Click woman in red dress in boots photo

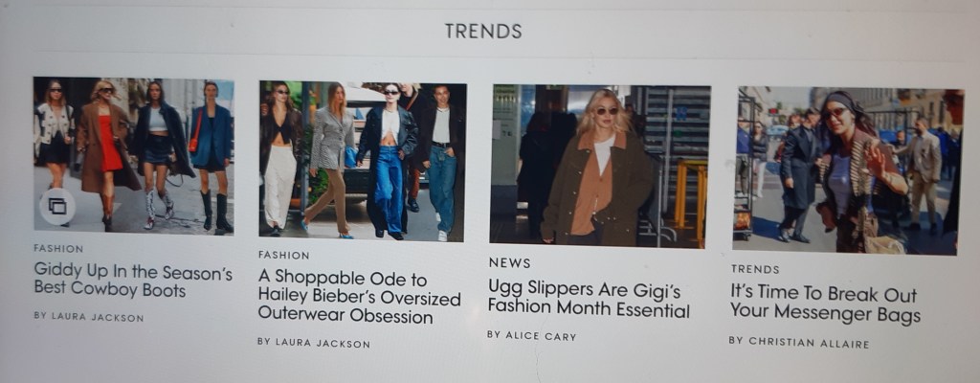pyautogui.click(x=107, y=153)
